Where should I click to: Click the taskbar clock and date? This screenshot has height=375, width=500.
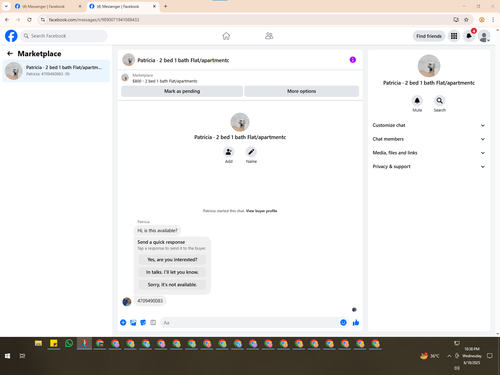472,356
